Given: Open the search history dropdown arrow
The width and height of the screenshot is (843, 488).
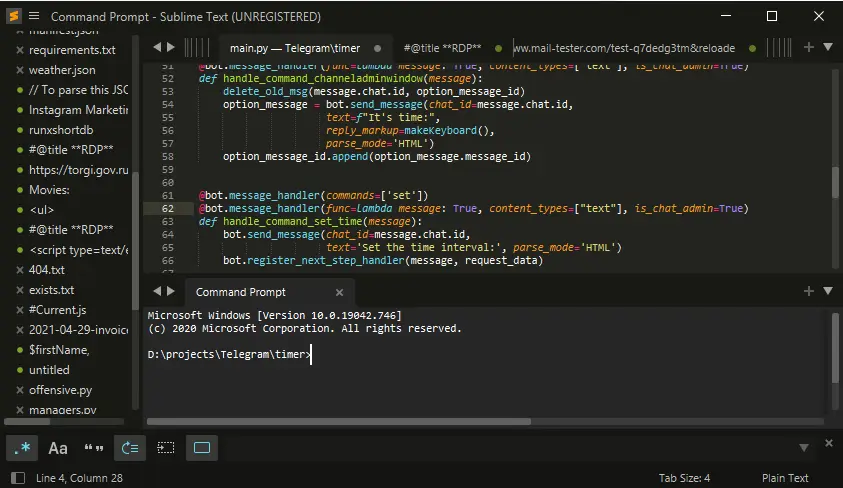Looking at the screenshot, I should pyautogui.click(x=803, y=448).
